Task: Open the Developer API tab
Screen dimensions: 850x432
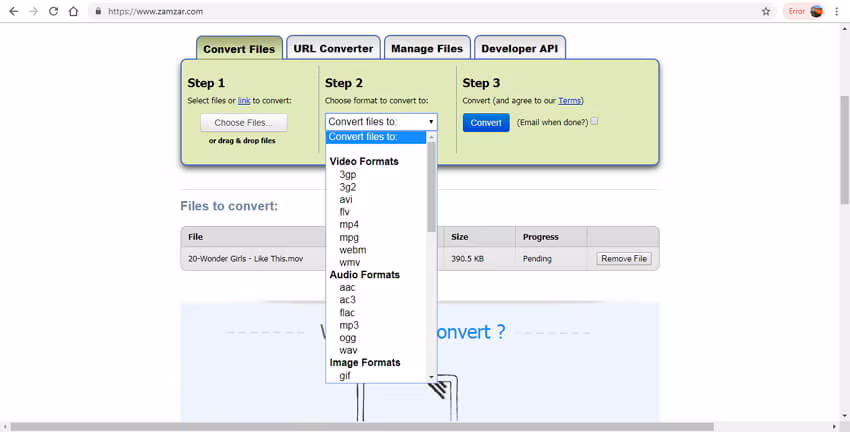Action: [519, 49]
